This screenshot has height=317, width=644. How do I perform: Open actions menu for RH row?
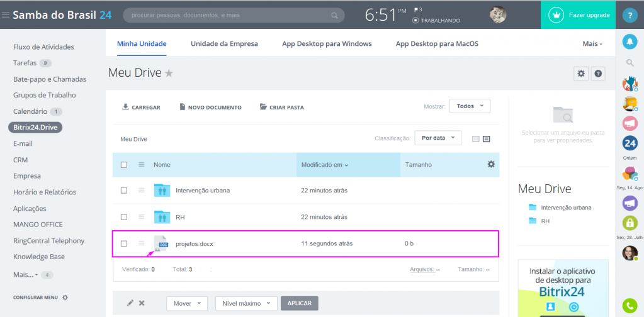pyautogui.click(x=142, y=217)
